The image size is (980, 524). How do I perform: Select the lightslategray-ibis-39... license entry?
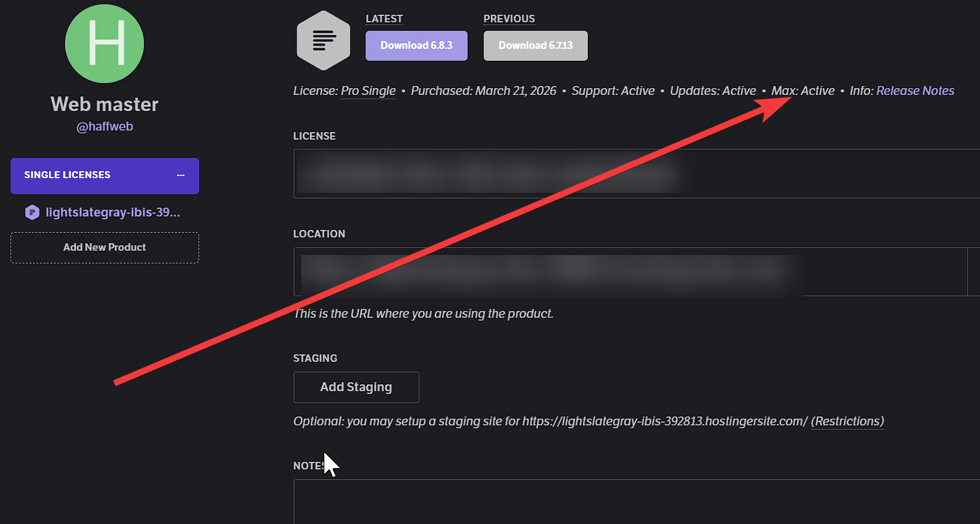(113, 212)
